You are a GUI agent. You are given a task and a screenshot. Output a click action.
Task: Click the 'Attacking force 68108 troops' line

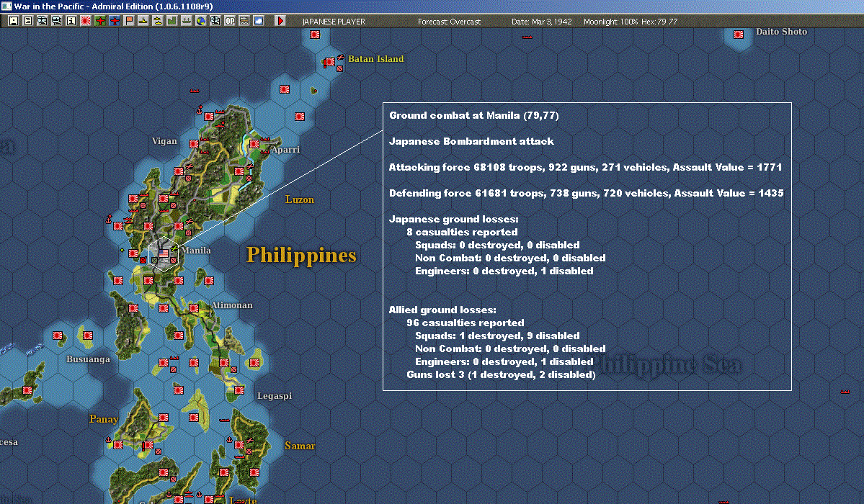pos(585,168)
